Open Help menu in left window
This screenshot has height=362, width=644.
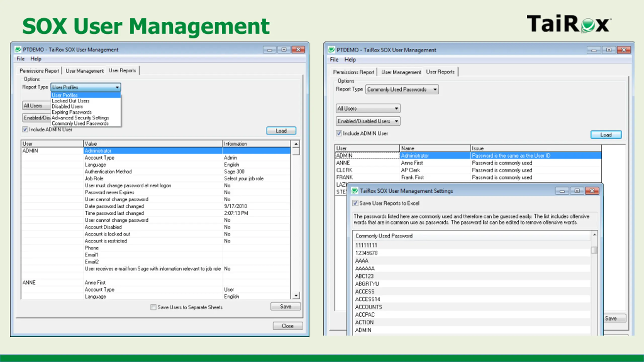coord(36,59)
